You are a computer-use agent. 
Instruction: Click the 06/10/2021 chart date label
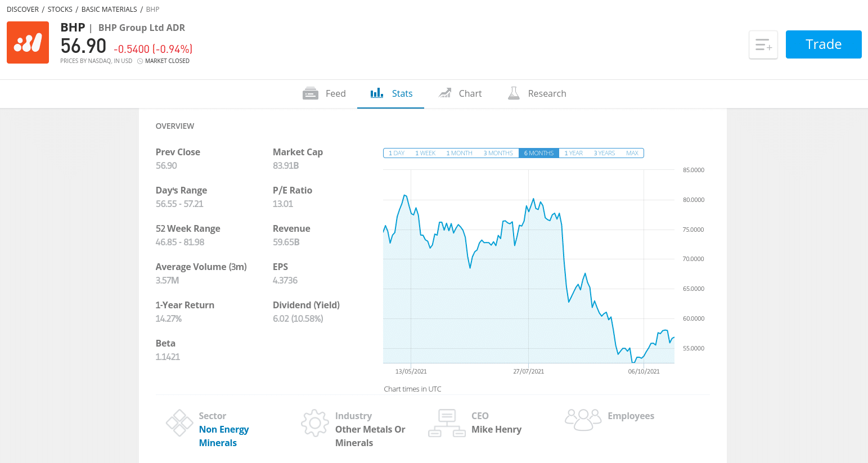point(644,371)
